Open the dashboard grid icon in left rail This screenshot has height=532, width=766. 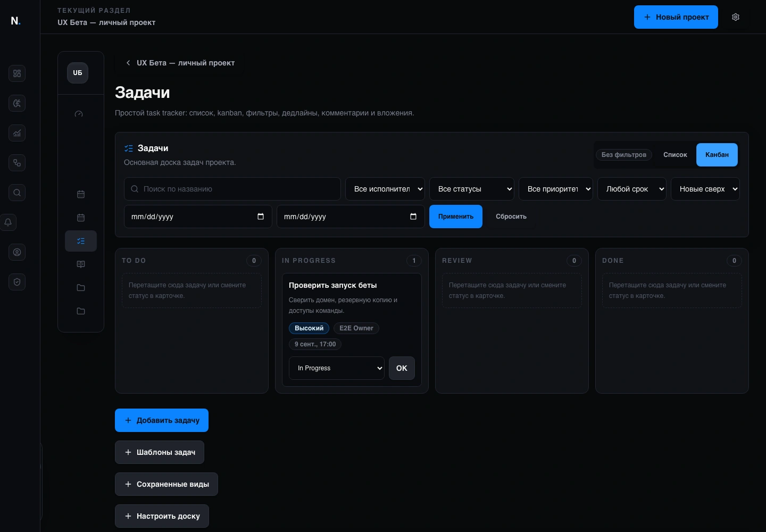(x=17, y=73)
